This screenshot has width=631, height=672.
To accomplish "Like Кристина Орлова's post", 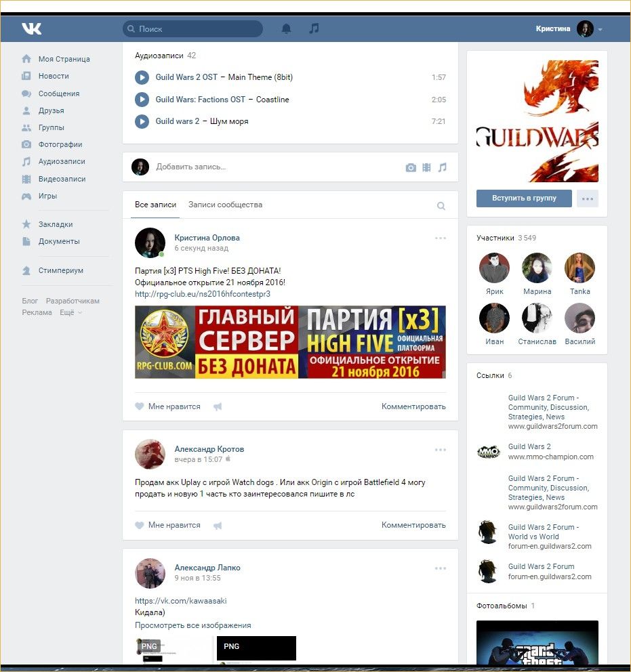I will click(167, 406).
